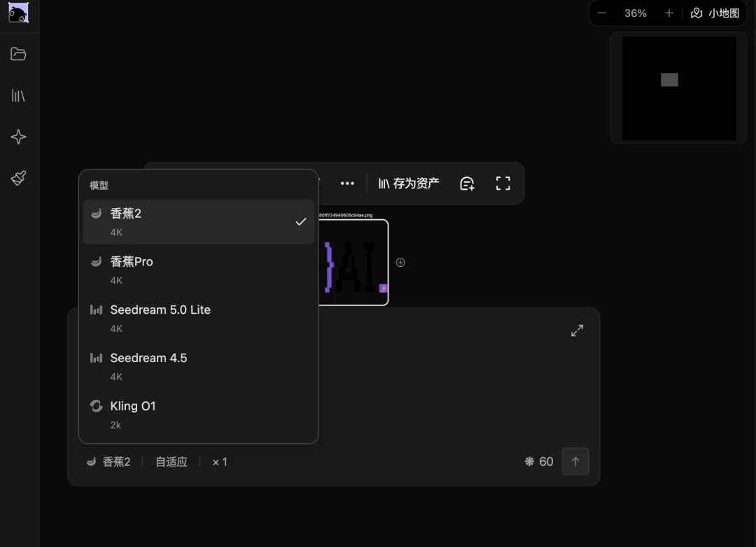This screenshot has height=547, width=756.
Task: Click the banana icon beside 香蕉Pro
Action: click(97, 261)
